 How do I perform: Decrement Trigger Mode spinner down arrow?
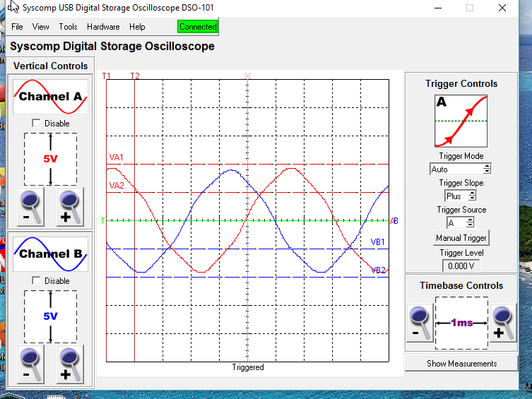click(487, 171)
